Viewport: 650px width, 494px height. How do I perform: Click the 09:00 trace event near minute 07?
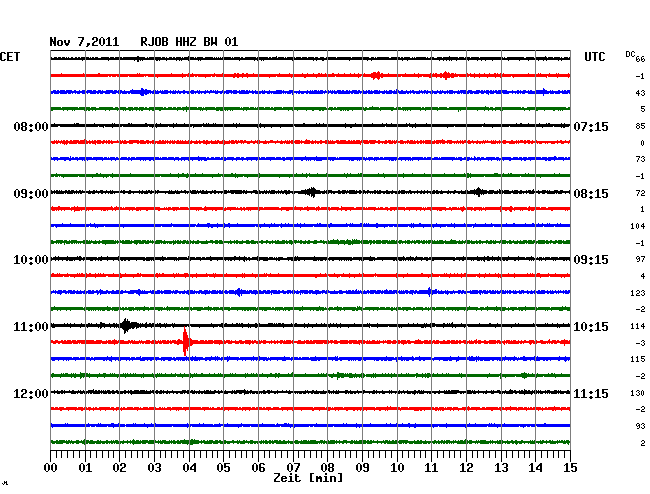tap(311, 192)
